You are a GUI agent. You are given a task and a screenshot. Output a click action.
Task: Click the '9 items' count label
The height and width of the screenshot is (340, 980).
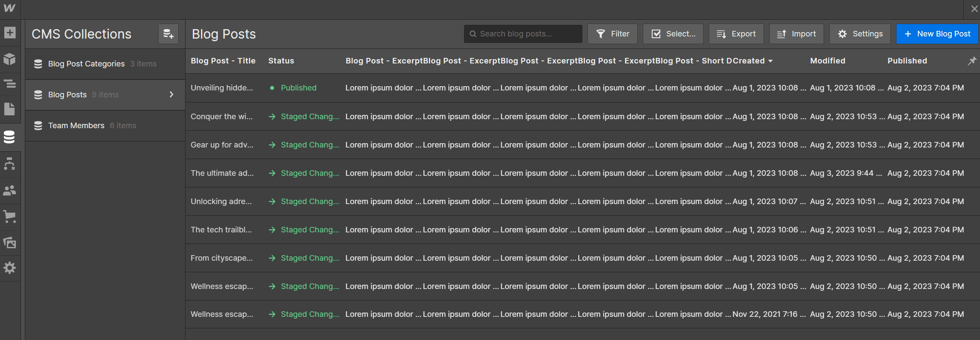(x=105, y=95)
